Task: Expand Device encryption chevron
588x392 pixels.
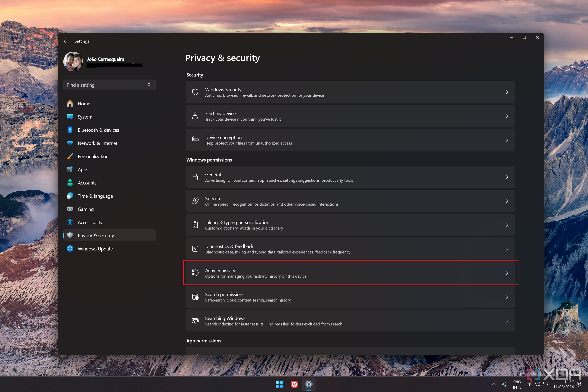Action: [x=507, y=140]
